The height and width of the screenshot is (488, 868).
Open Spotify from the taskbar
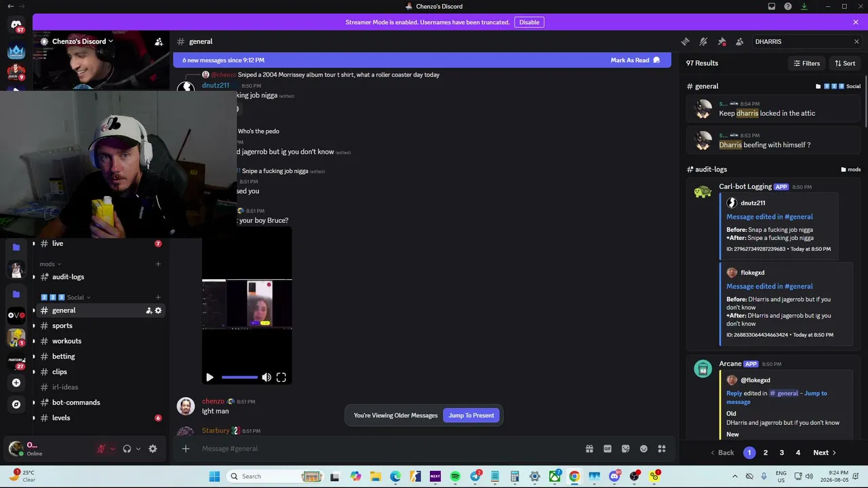pyautogui.click(x=455, y=476)
